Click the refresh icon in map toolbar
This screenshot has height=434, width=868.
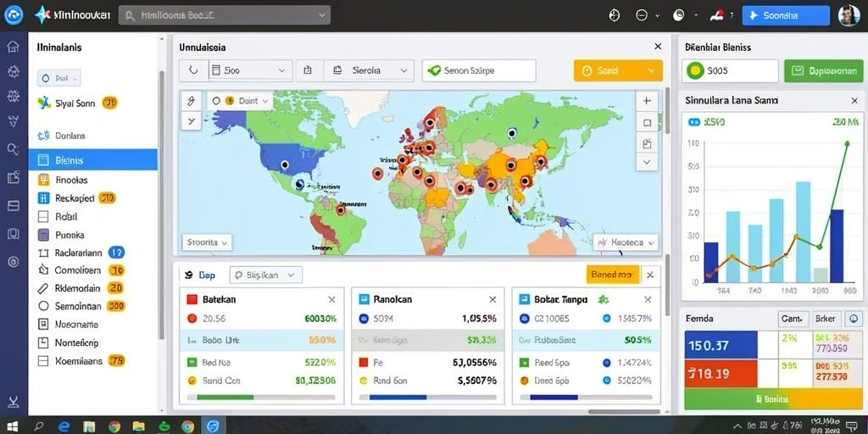[x=194, y=71]
